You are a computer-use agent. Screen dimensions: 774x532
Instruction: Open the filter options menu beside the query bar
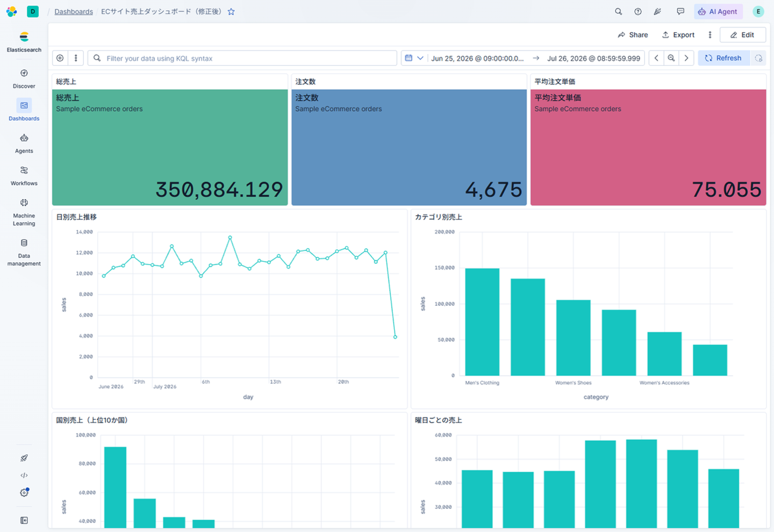click(x=76, y=58)
